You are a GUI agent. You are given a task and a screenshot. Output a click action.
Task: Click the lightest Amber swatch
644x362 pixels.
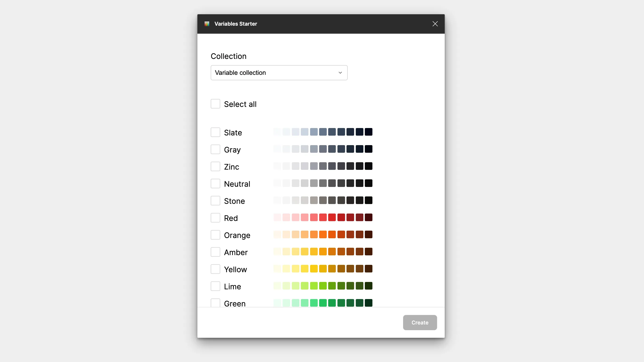click(277, 252)
